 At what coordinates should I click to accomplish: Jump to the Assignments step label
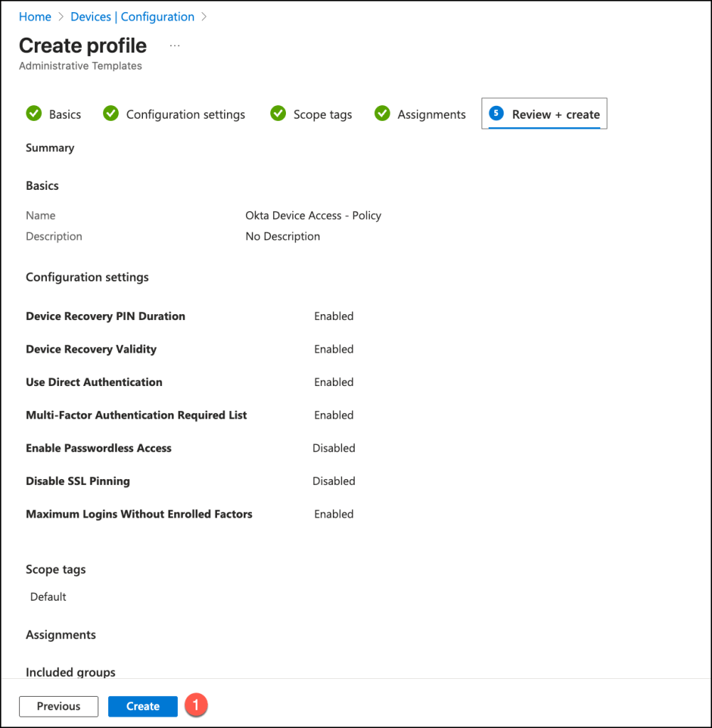click(x=431, y=114)
